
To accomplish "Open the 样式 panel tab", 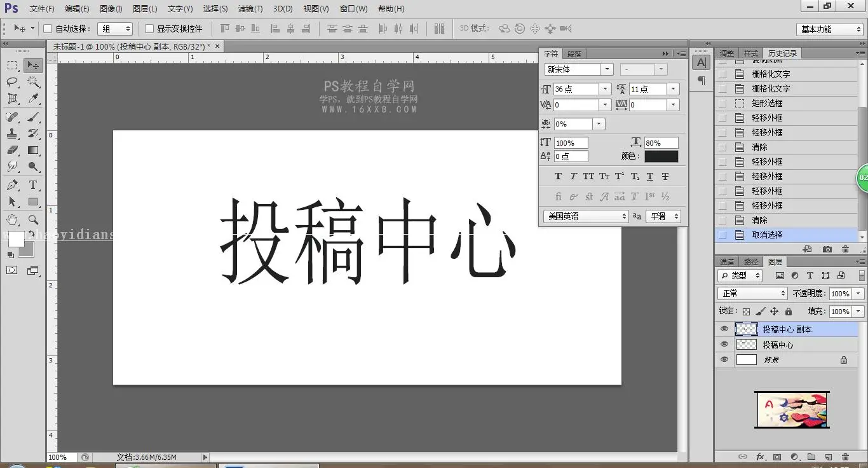I will click(751, 53).
